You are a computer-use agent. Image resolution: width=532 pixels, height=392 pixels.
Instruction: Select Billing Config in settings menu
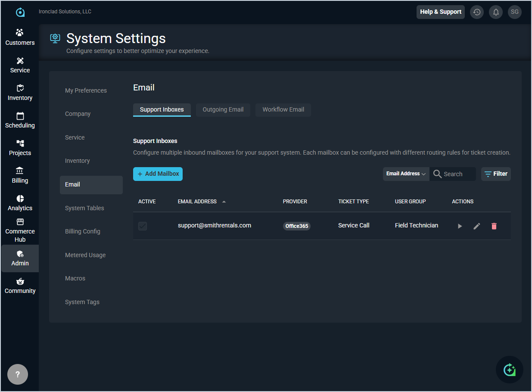pos(83,231)
